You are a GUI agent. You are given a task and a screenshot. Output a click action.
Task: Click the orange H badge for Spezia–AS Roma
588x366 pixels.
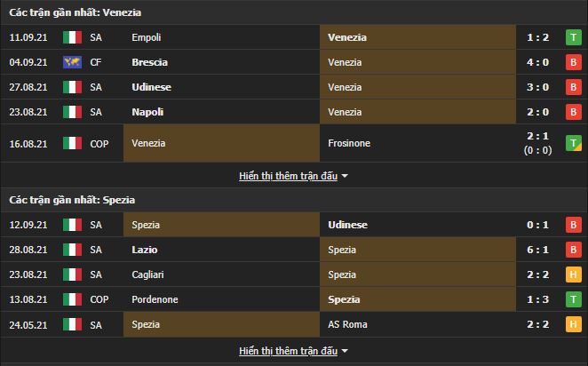[x=573, y=324]
